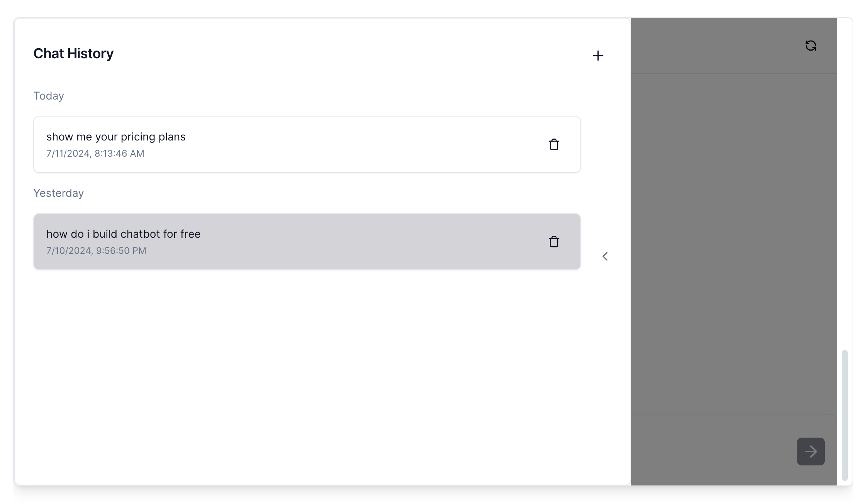This screenshot has height=504, width=868.
Task: Click the 7/11/2024, 8:13:46 AM timestamp
Action: pyautogui.click(x=95, y=154)
